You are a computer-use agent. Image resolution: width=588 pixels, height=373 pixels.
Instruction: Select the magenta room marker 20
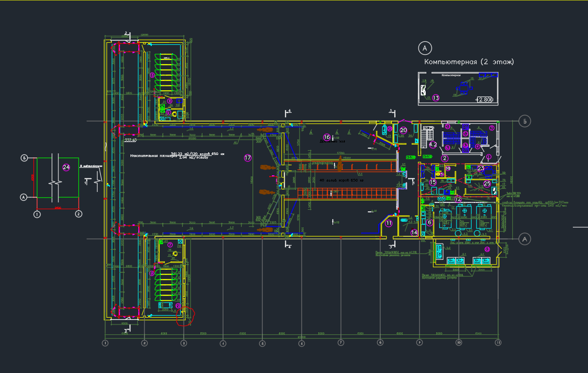(x=403, y=130)
